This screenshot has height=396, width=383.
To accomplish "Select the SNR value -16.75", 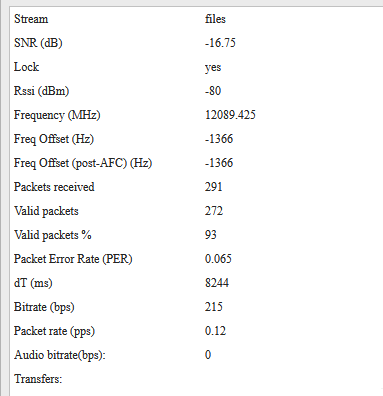I will pyautogui.click(x=220, y=43).
